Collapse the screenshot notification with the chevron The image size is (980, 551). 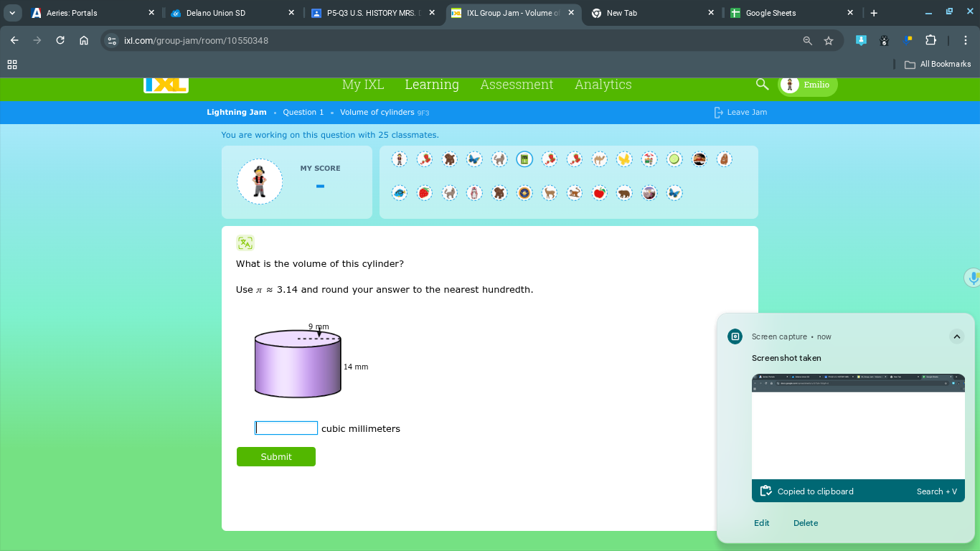pos(956,336)
